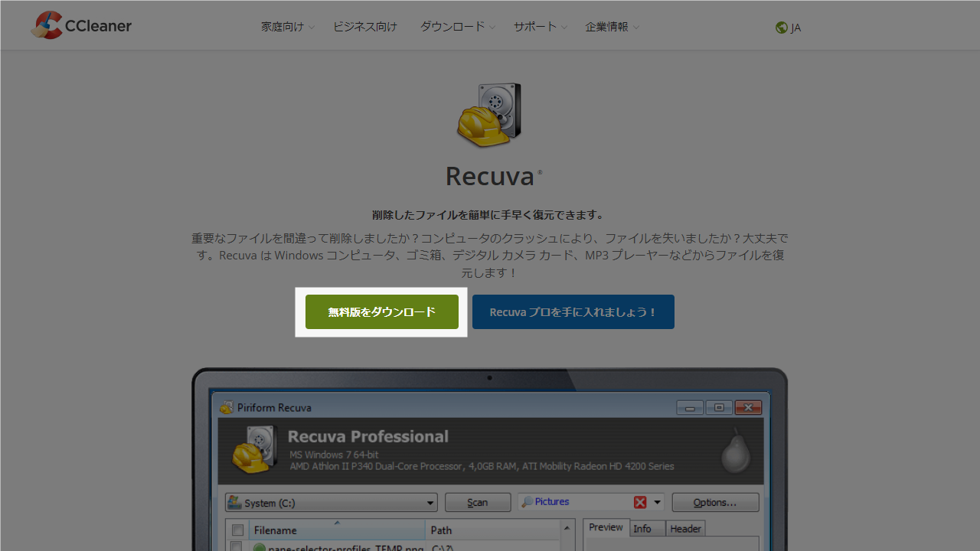Switch to the Header tab
This screenshot has width=980, height=551.
click(685, 529)
